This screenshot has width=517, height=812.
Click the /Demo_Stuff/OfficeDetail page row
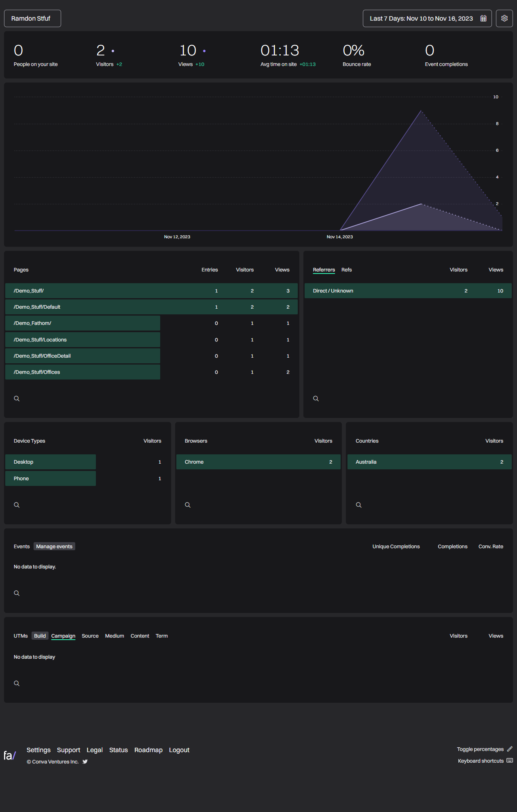point(151,356)
